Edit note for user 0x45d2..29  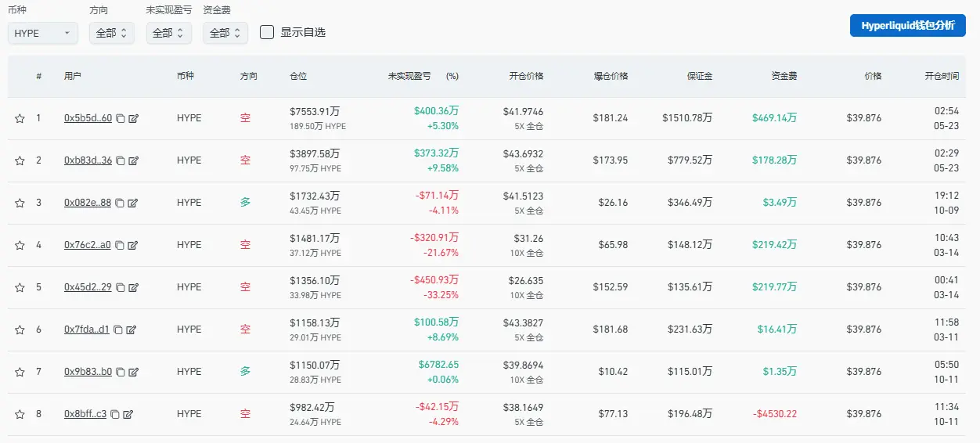click(133, 287)
